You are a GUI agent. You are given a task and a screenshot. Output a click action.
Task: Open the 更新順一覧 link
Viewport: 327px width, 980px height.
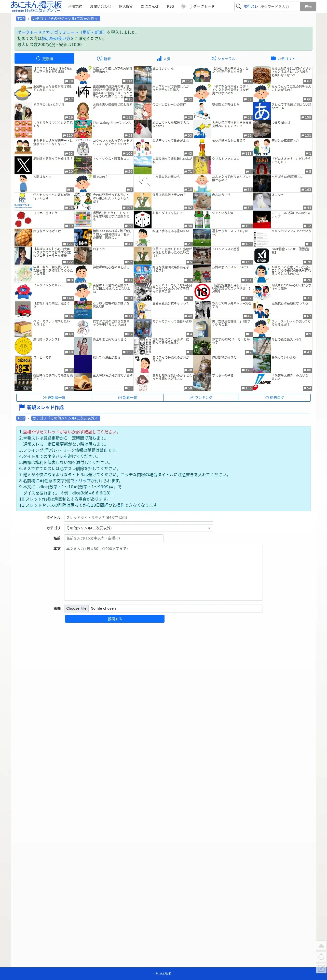54,398
